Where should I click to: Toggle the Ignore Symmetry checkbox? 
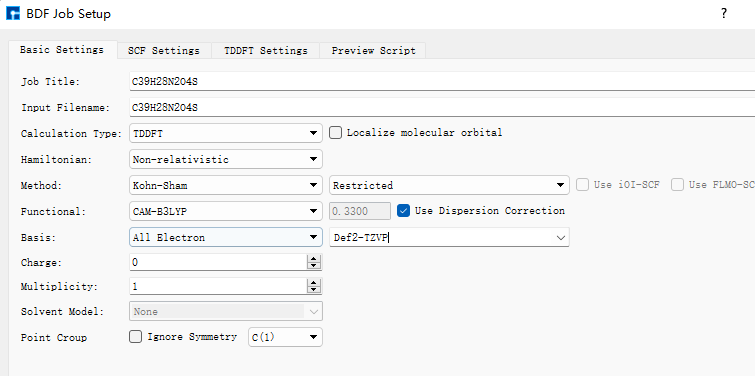pyautogui.click(x=136, y=337)
